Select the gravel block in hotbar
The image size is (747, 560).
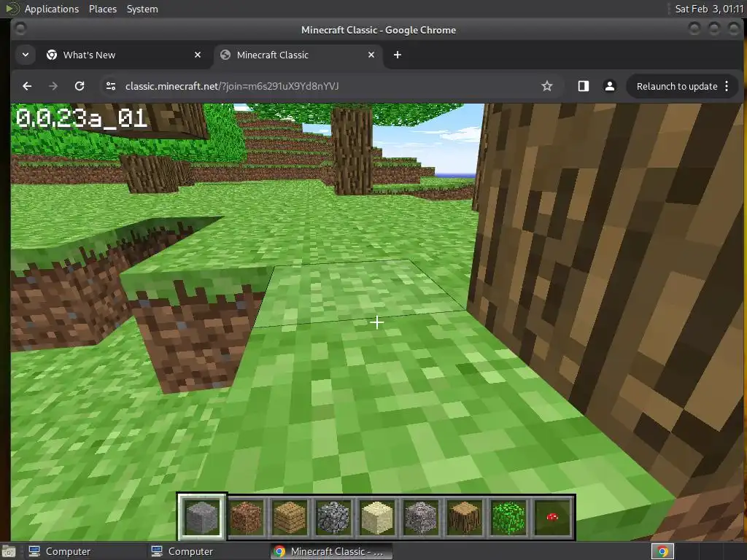tap(421, 517)
